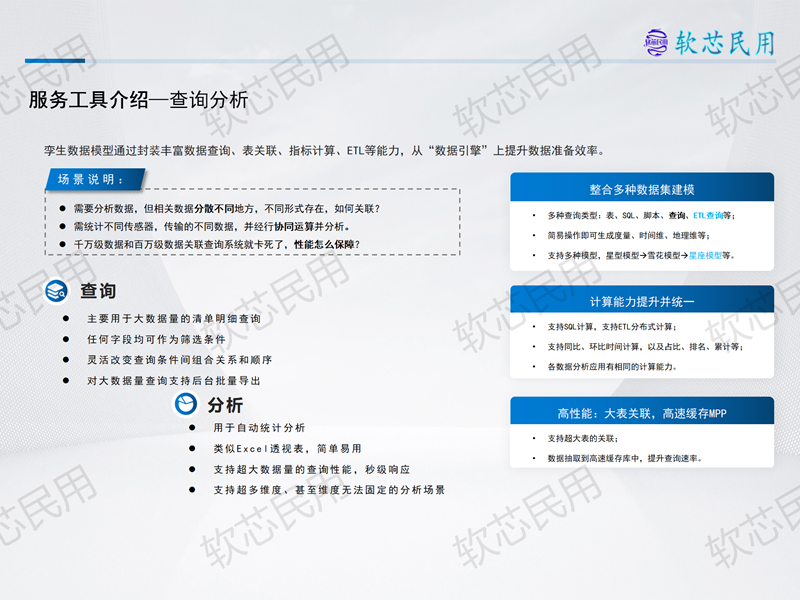Open the blue ETL查询 link
This screenshot has height=600, width=800.
708,216
